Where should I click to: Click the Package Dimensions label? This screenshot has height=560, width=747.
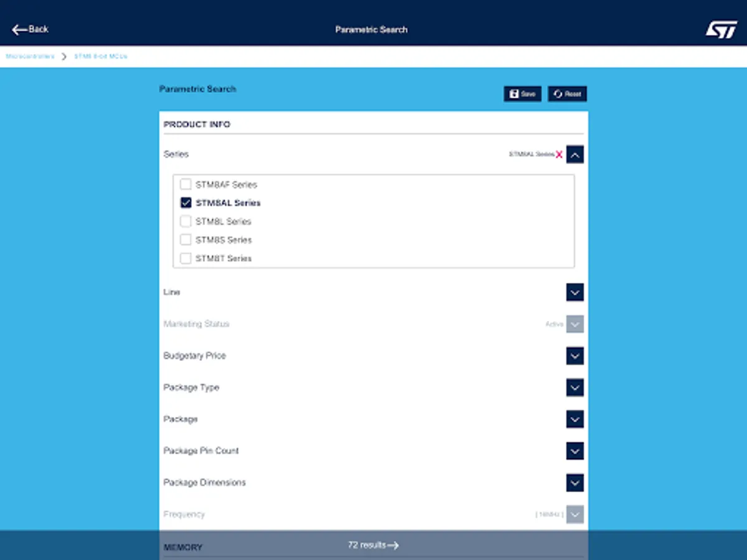coord(205,482)
